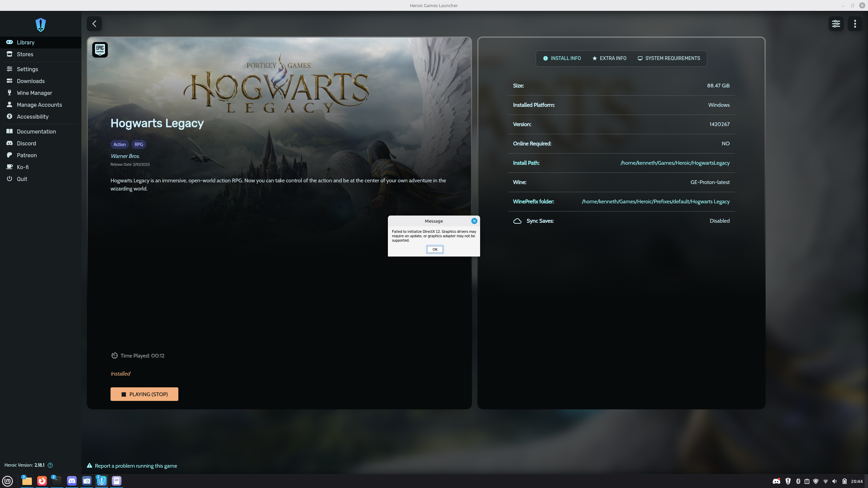Click the back arrow button
868x488 pixels.
[94, 24]
